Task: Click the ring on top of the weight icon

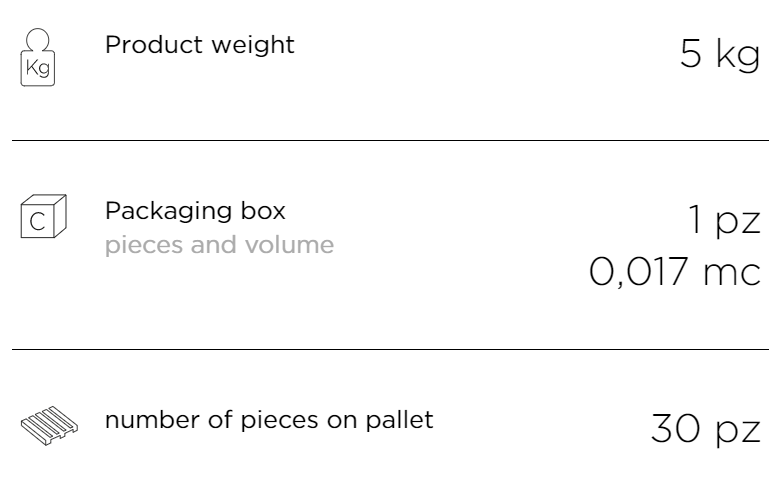Action: pyautogui.click(x=37, y=39)
